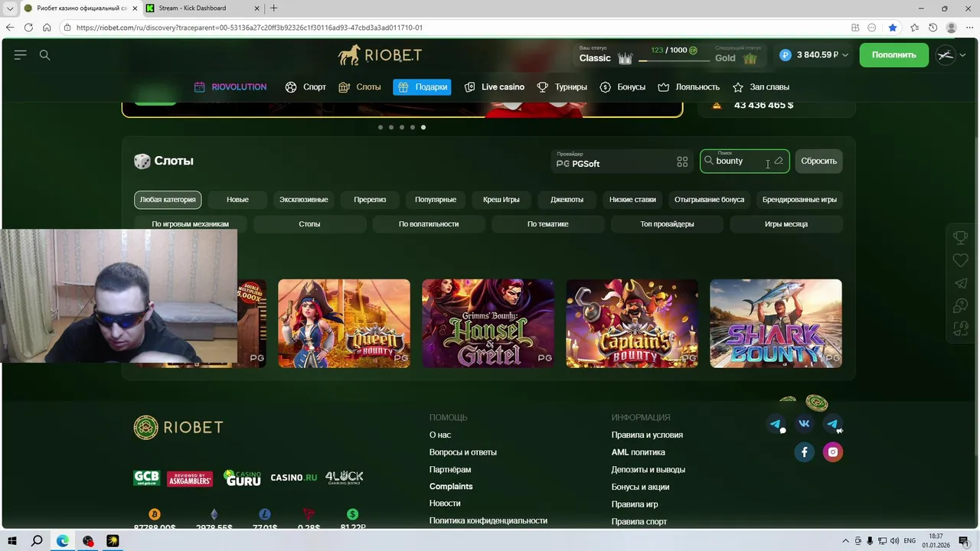Select the Джекпоты category filter
980x551 pixels.
[x=567, y=200]
